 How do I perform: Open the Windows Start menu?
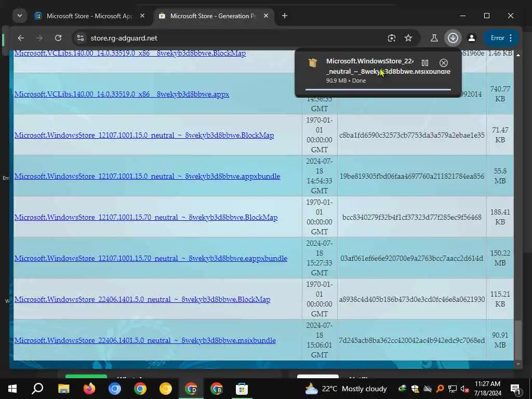click(12, 389)
